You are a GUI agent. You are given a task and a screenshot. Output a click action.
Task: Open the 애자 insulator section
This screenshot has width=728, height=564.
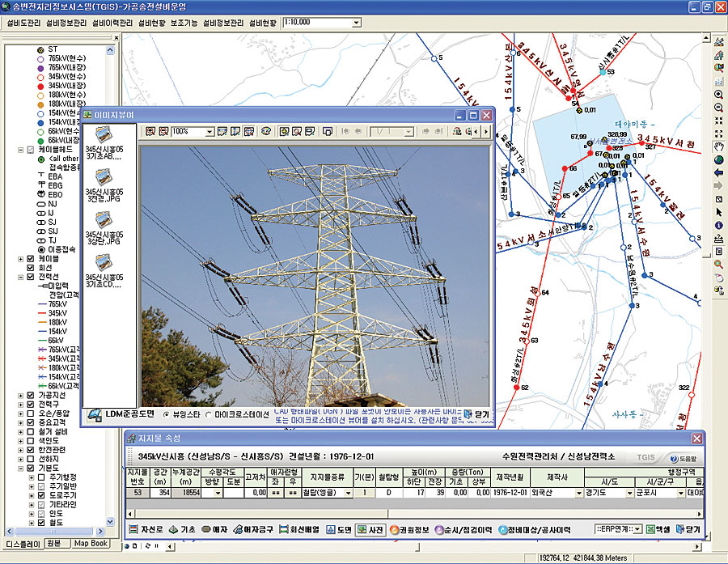(214, 530)
